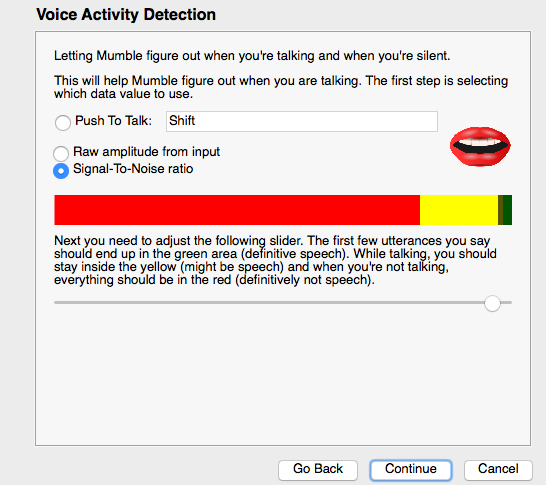This screenshot has width=546, height=485.
Task: Select the Signal-To-Noise ratio radio button
Action: (x=61, y=171)
